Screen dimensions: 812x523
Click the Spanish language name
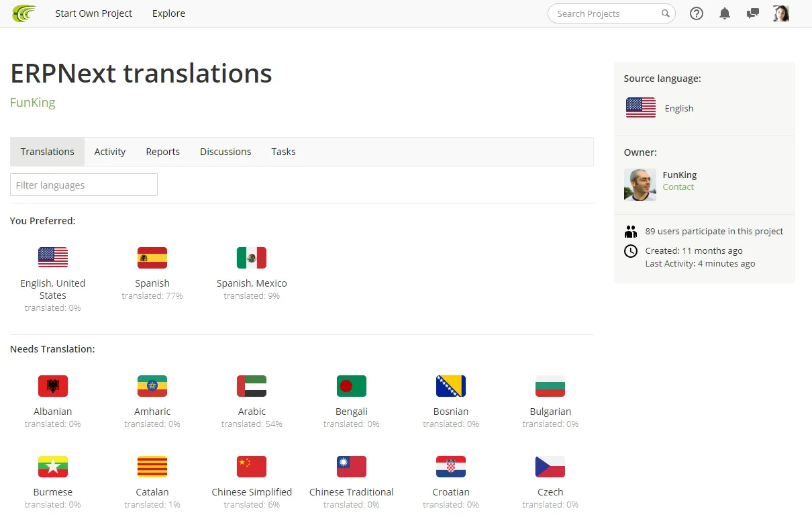point(152,283)
